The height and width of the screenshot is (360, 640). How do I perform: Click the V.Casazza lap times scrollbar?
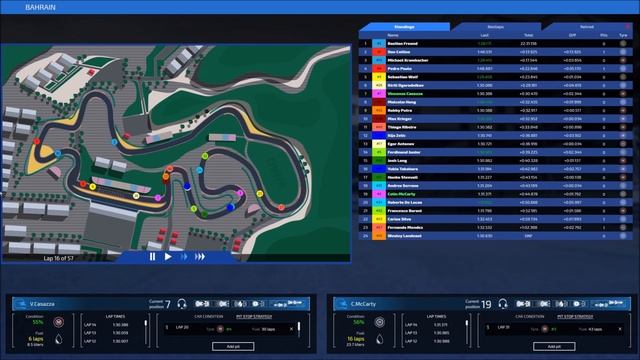146,332
